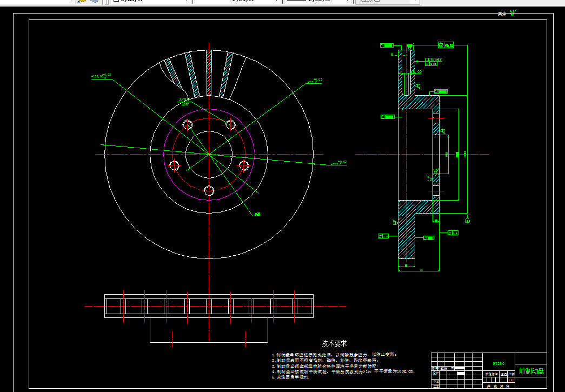Screen dimensions: 565x392
Task: Select the green datum circle symbol in section view
Action: [467, 221]
